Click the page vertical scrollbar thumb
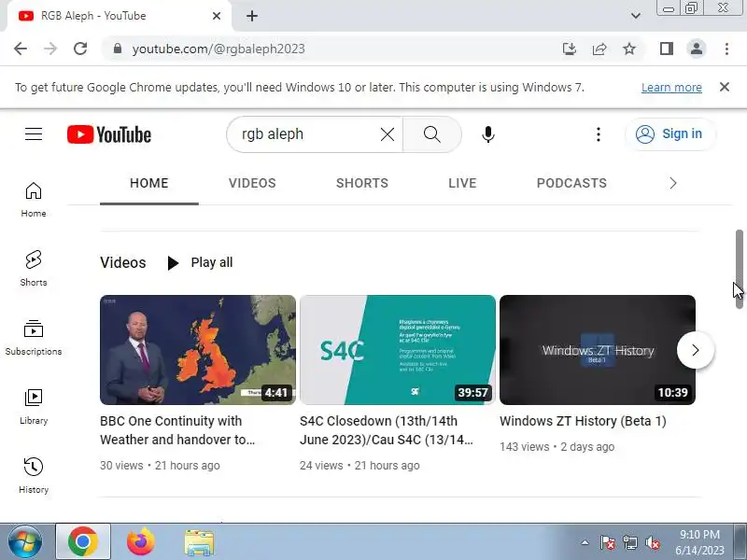 pos(739,269)
